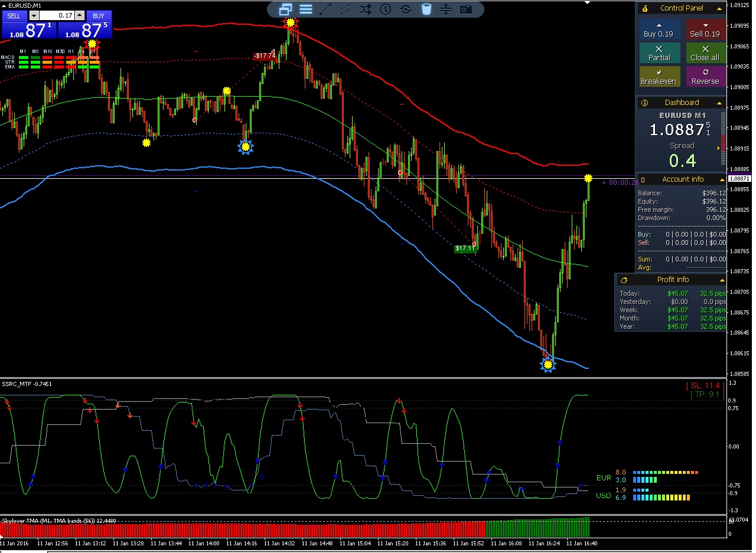
Task: Click the USD currency strength bar
Action: click(x=660, y=494)
